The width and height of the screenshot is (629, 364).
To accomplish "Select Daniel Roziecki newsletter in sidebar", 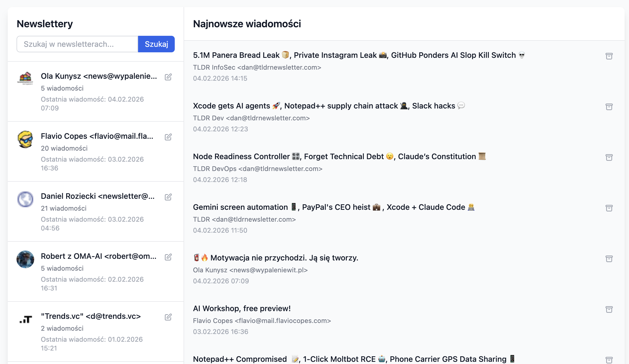I will coord(96,211).
